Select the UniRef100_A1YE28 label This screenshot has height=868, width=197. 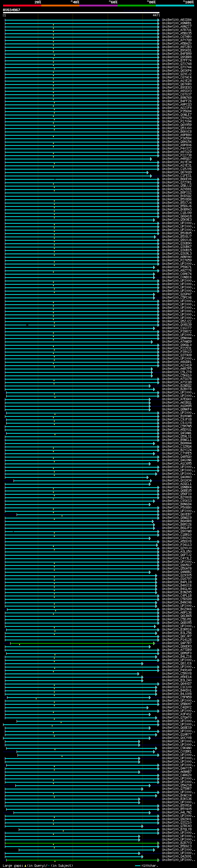(x=177, y=81)
